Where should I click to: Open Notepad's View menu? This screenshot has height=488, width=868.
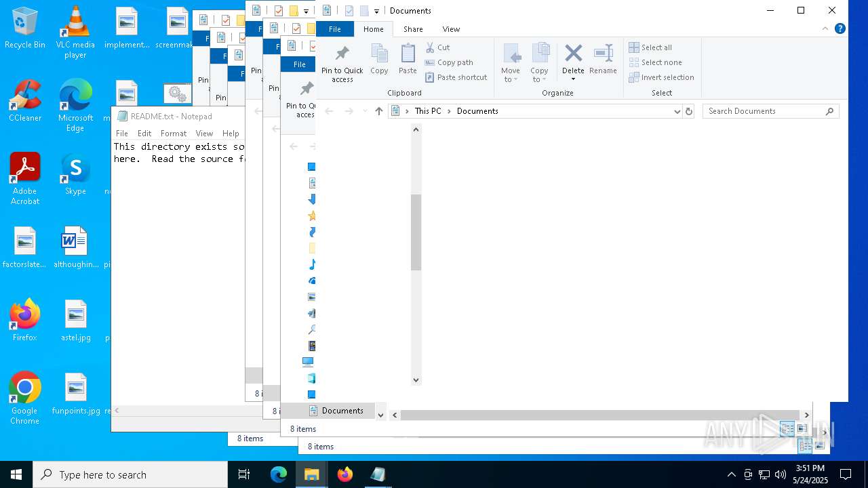point(204,134)
